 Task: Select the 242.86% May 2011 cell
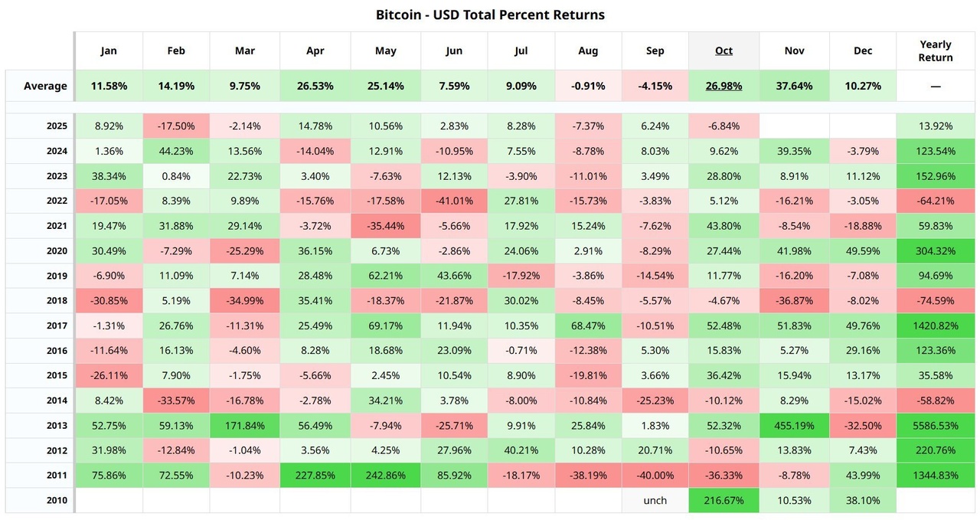(x=385, y=475)
